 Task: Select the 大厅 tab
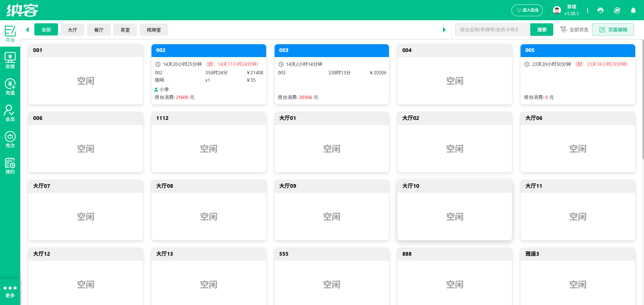tap(73, 30)
